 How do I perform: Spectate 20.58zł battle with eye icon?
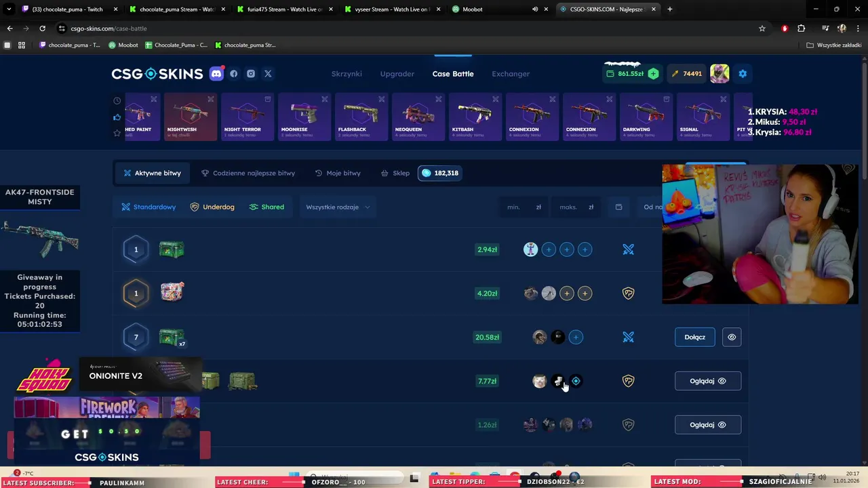tap(732, 337)
